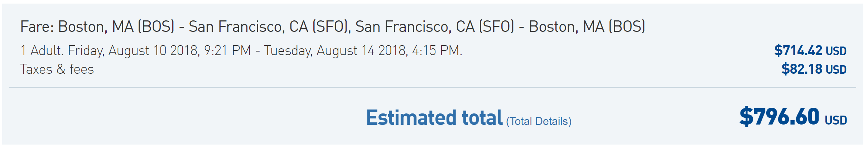The image size is (868, 146).
Task: Click the 1 Adult passenger text
Action: (42, 50)
